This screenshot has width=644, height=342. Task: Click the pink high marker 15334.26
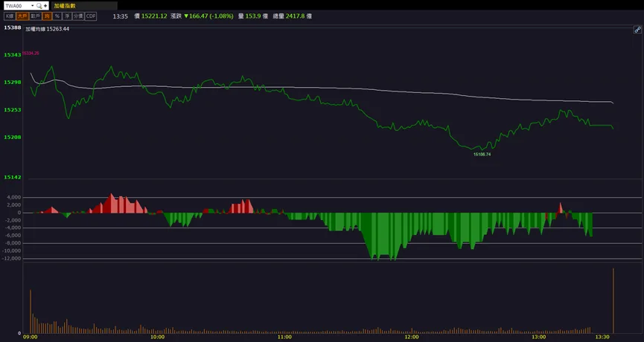coord(31,54)
